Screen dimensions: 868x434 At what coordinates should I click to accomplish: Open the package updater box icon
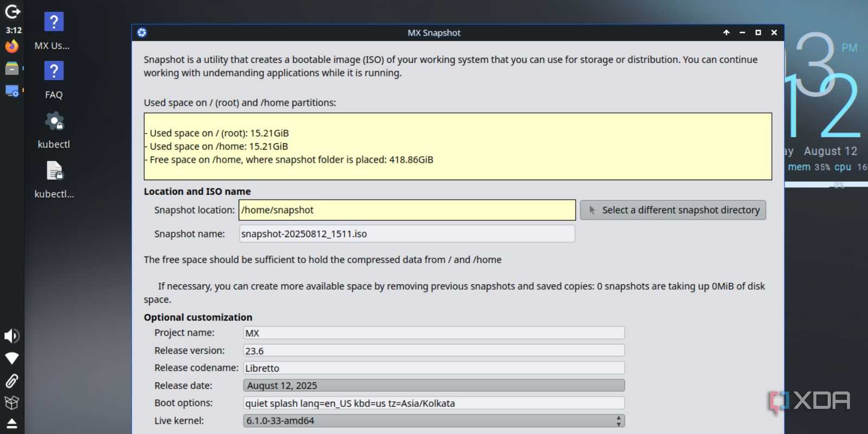[x=12, y=403]
